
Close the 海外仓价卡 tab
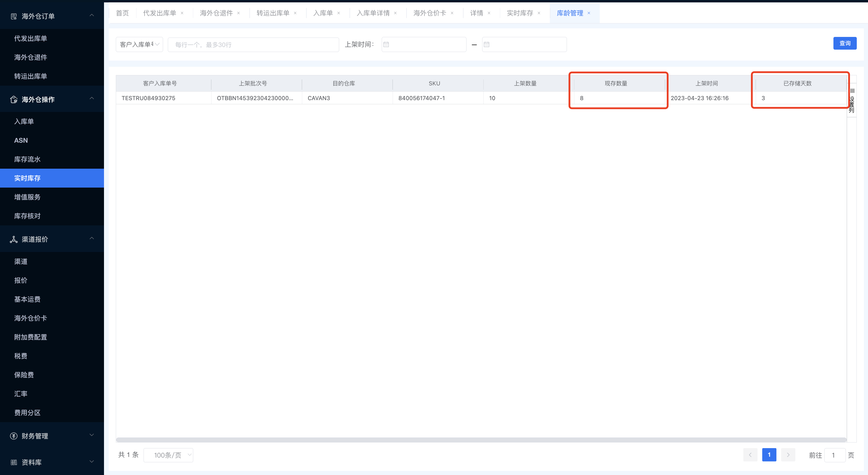coord(452,13)
